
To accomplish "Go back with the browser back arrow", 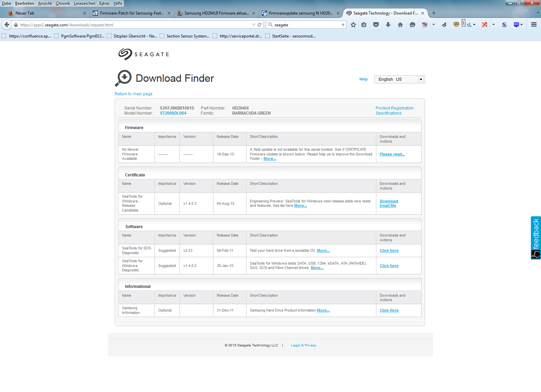I will coord(7,25).
